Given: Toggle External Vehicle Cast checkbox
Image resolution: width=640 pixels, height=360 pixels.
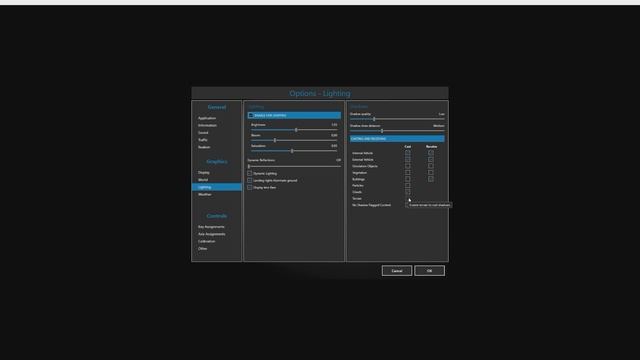Looking at the screenshot, I should pyautogui.click(x=407, y=160).
